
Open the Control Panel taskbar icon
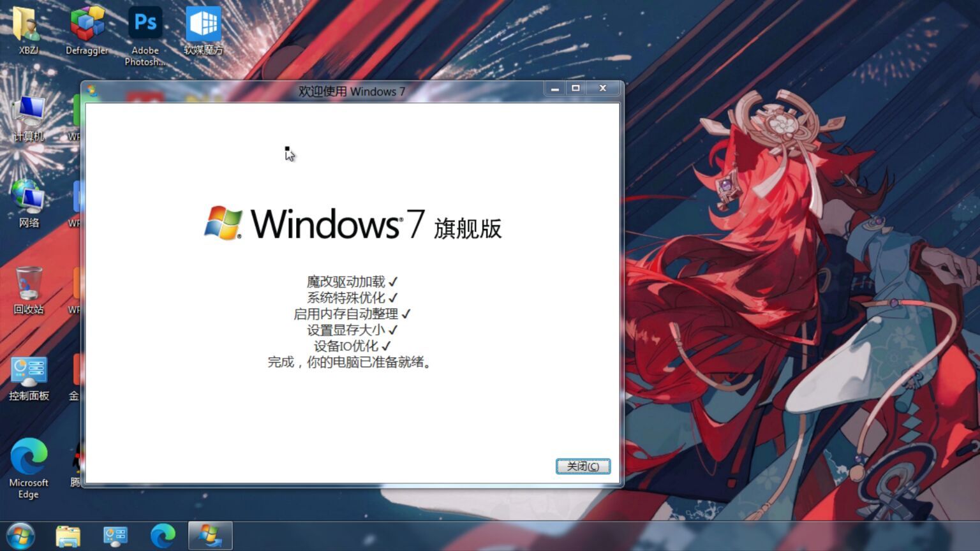115,536
